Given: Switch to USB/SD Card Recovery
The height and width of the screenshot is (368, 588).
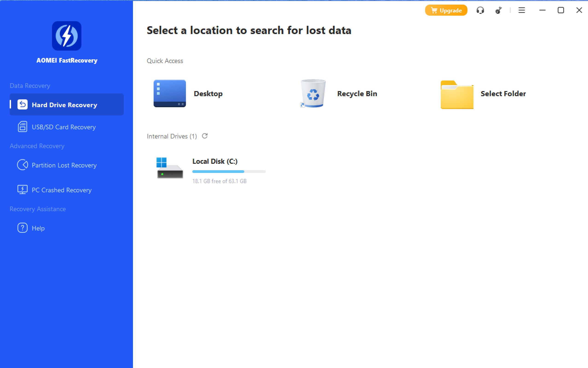Looking at the screenshot, I should (64, 127).
